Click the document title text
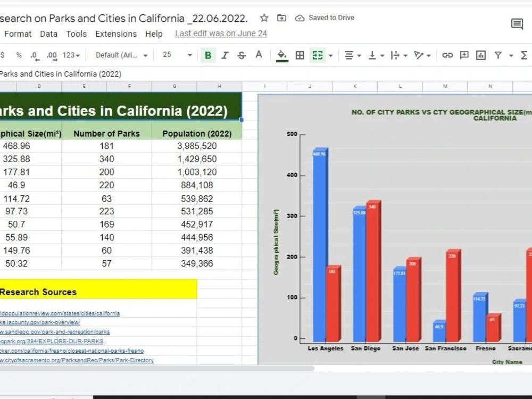This screenshot has height=399, width=532. click(123, 18)
